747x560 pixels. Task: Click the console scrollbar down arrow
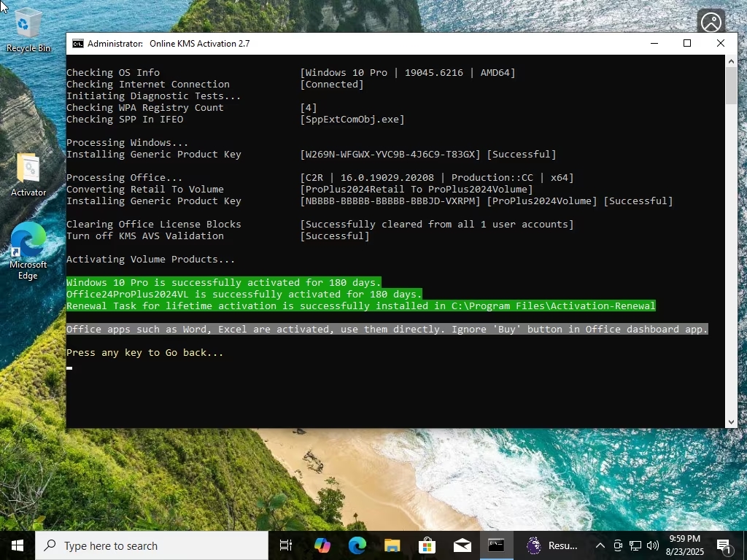coord(731,421)
